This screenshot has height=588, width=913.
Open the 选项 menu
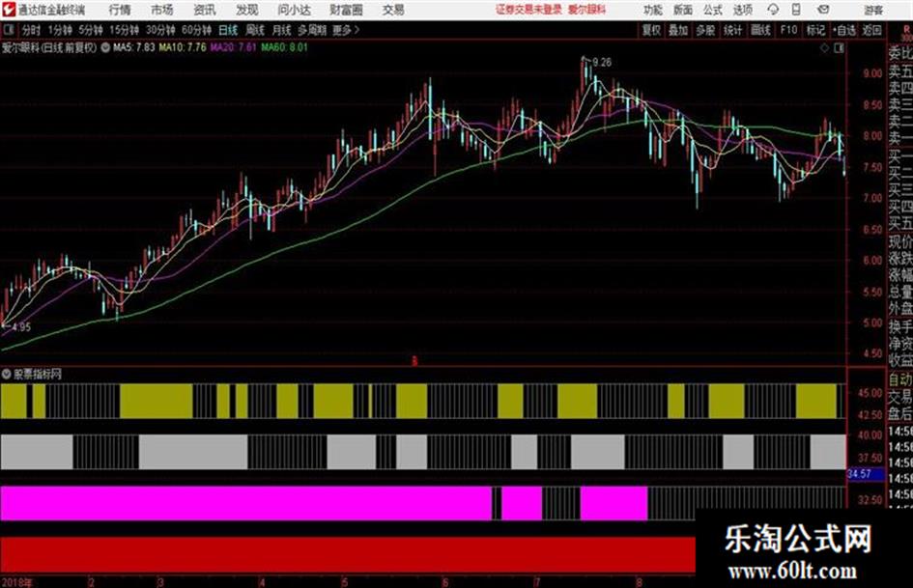tap(743, 10)
